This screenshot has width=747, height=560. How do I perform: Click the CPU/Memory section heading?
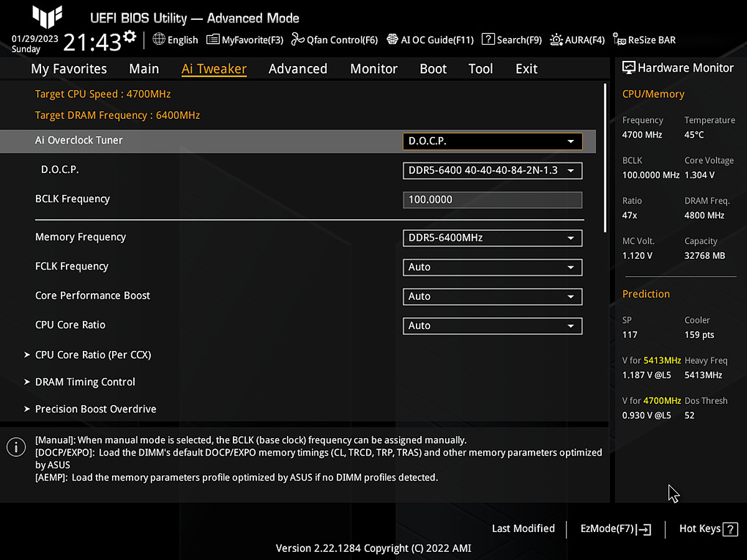click(653, 94)
